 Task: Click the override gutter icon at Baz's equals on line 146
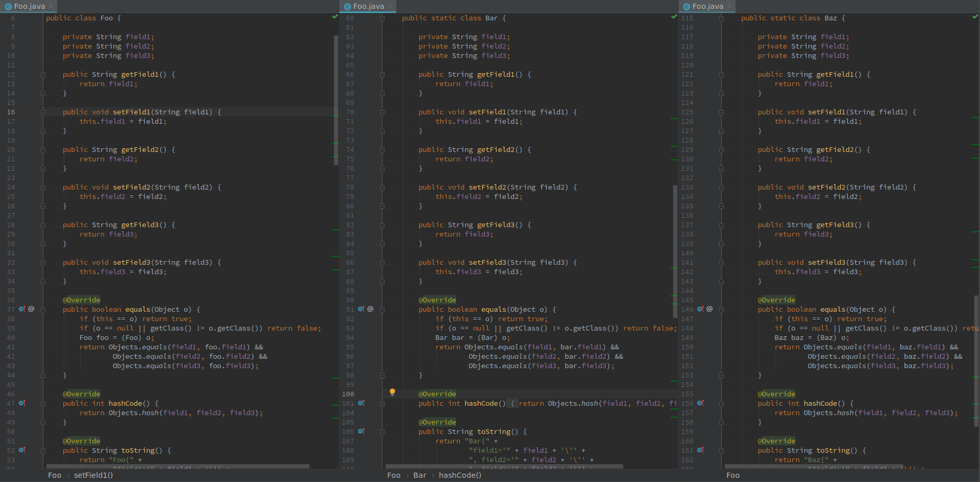pos(700,309)
